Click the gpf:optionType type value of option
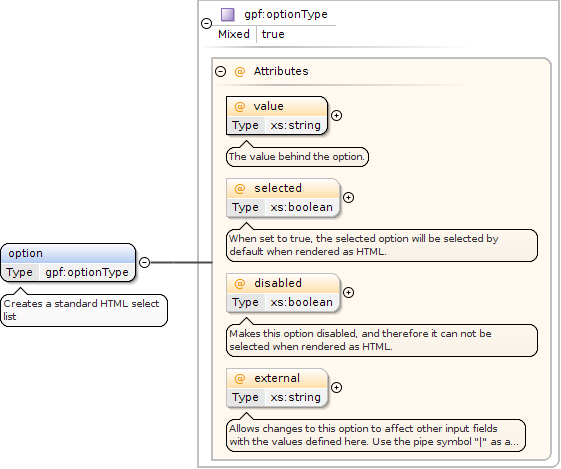Viewport: 561px width, 469px height. coord(87,273)
